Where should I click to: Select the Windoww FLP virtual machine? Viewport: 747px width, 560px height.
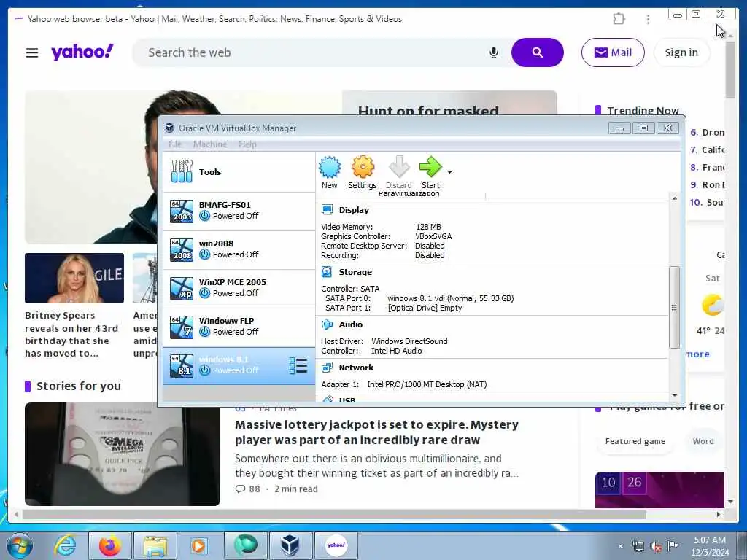[239, 327]
